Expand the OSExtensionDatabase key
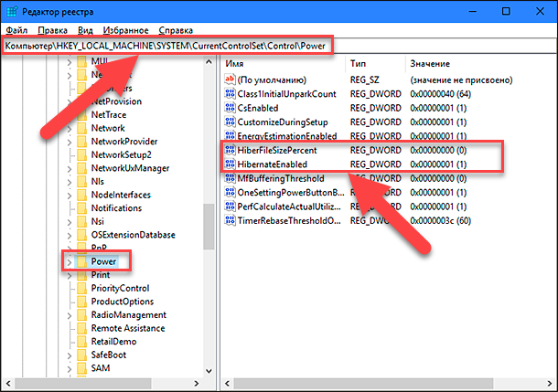 tap(70, 236)
